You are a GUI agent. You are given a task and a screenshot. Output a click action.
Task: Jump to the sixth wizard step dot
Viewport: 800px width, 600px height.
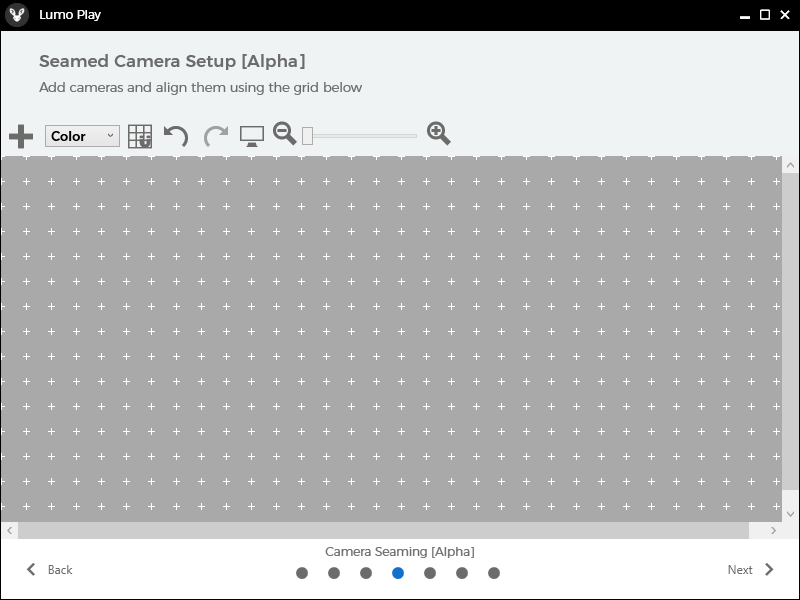[462, 573]
